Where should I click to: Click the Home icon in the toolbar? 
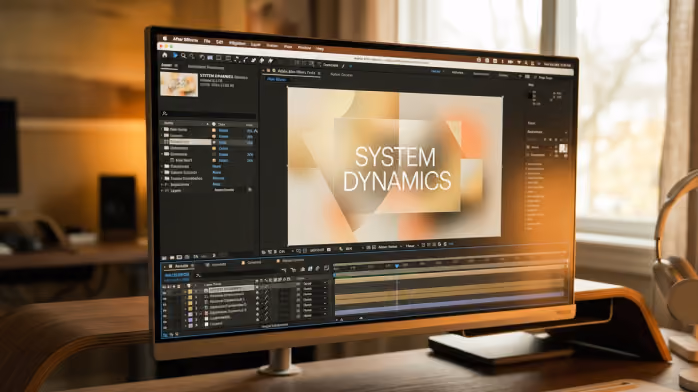tap(165, 55)
